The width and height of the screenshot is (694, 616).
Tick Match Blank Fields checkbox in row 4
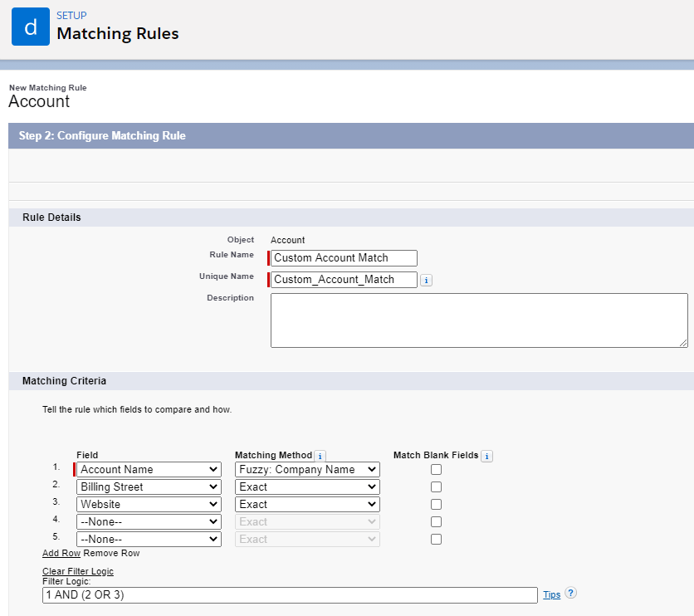pyautogui.click(x=436, y=522)
